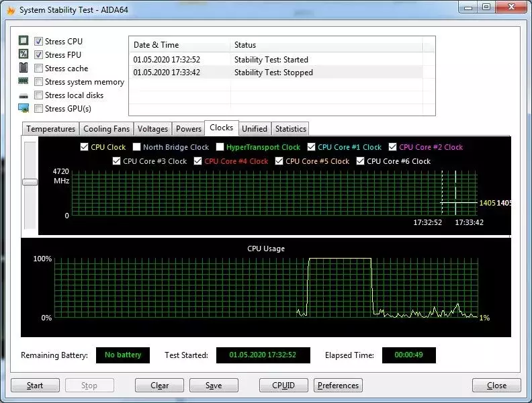Image resolution: width=532 pixels, height=403 pixels.
Task: Select the Stability Test: Stopped log row
Action: (x=277, y=73)
